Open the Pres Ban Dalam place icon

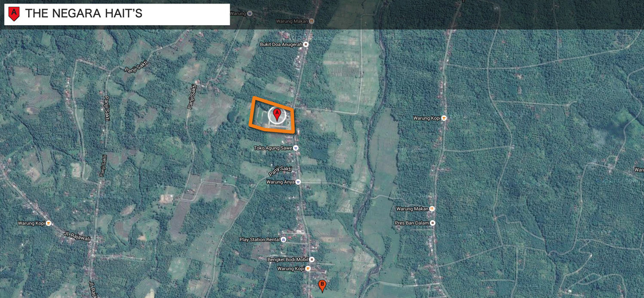coord(433,223)
